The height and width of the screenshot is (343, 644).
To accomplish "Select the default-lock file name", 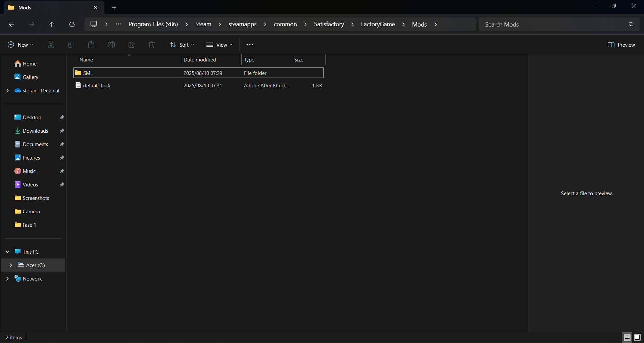I will [97, 85].
